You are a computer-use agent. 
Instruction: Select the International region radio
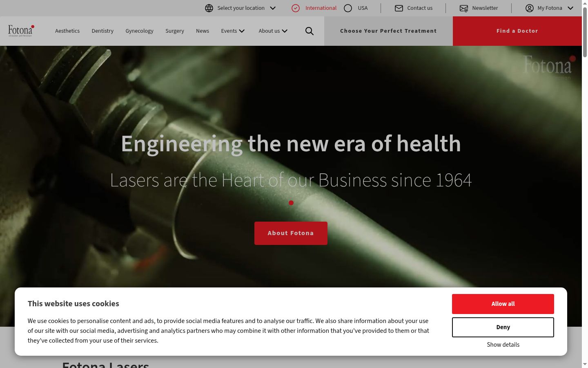pyautogui.click(x=296, y=8)
